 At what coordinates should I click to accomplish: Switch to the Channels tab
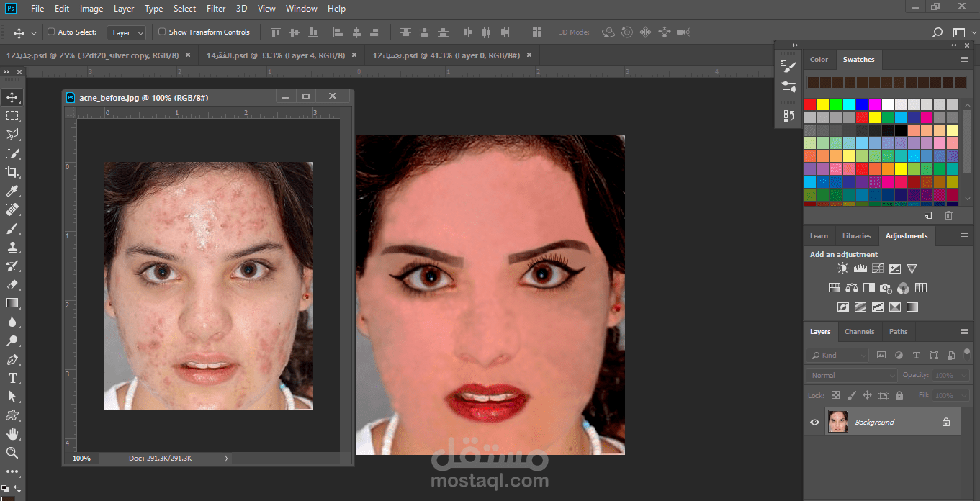tap(859, 332)
